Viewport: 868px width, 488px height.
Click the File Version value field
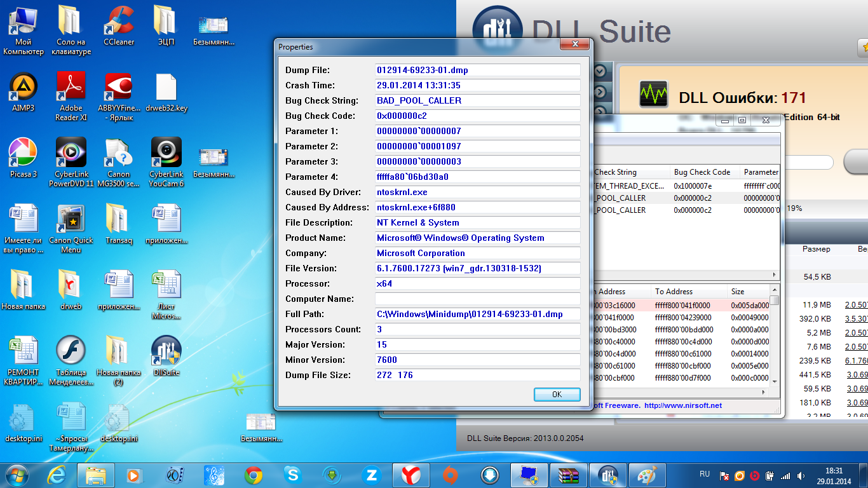pos(478,268)
